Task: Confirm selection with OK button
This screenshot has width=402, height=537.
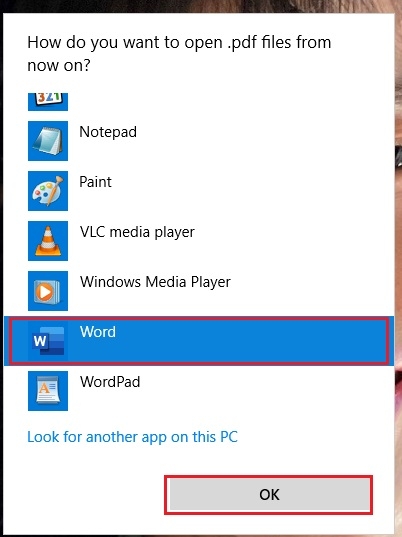Action: 269,495
